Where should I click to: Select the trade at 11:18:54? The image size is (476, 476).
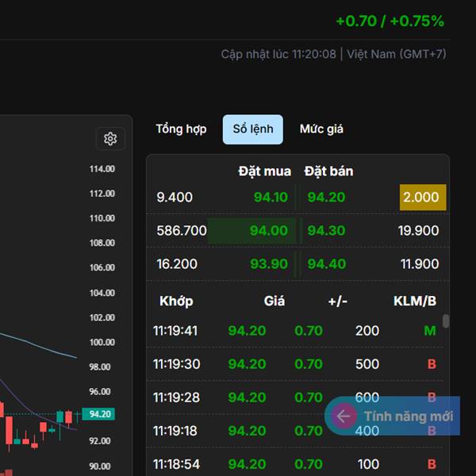(x=295, y=463)
